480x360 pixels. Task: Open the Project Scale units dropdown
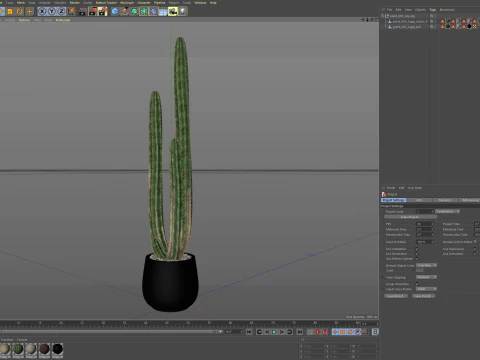(x=448, y=211)
